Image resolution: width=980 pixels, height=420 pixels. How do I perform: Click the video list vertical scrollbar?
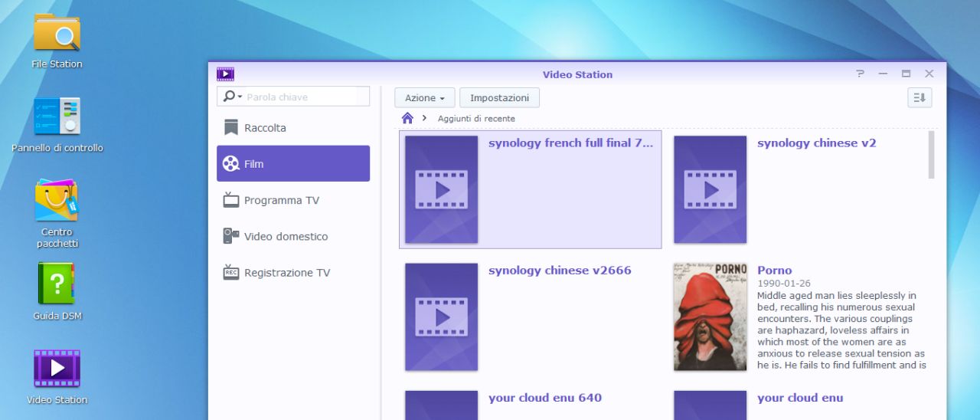click(931, 155)
